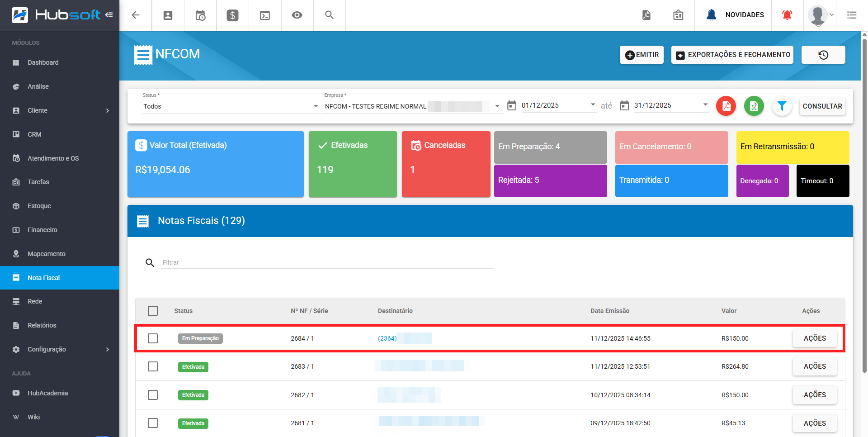Click the Timeout: 0 black tile
The image size is (868, 437).
[823, 181]
